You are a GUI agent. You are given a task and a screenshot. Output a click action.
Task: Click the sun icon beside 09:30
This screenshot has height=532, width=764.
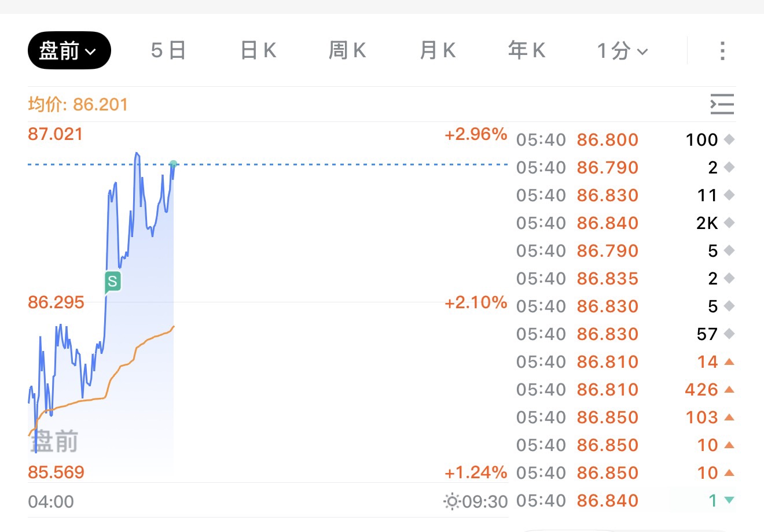tap(451, 501)
